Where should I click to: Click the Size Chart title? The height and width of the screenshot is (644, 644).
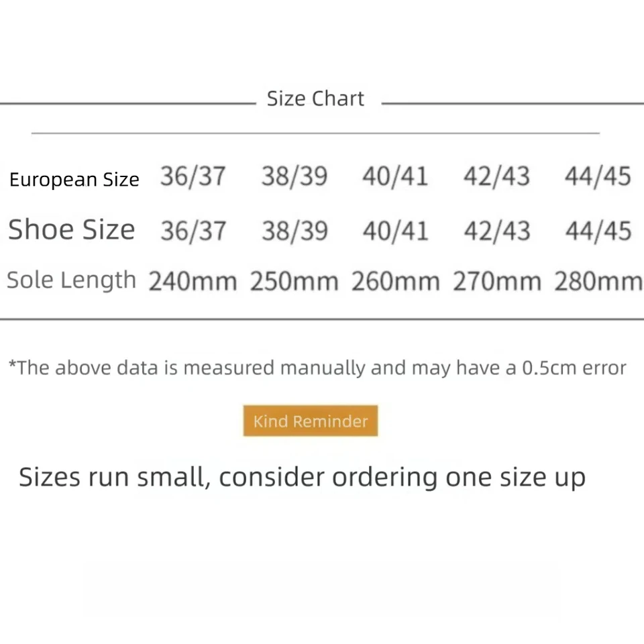pyautogui.click(x=315, y=99)
